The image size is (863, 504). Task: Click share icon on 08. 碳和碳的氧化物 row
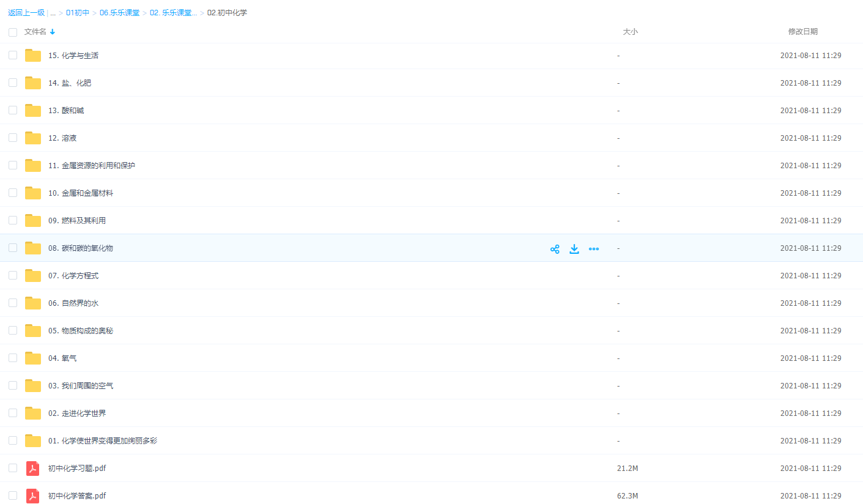(x=555, y=249)
